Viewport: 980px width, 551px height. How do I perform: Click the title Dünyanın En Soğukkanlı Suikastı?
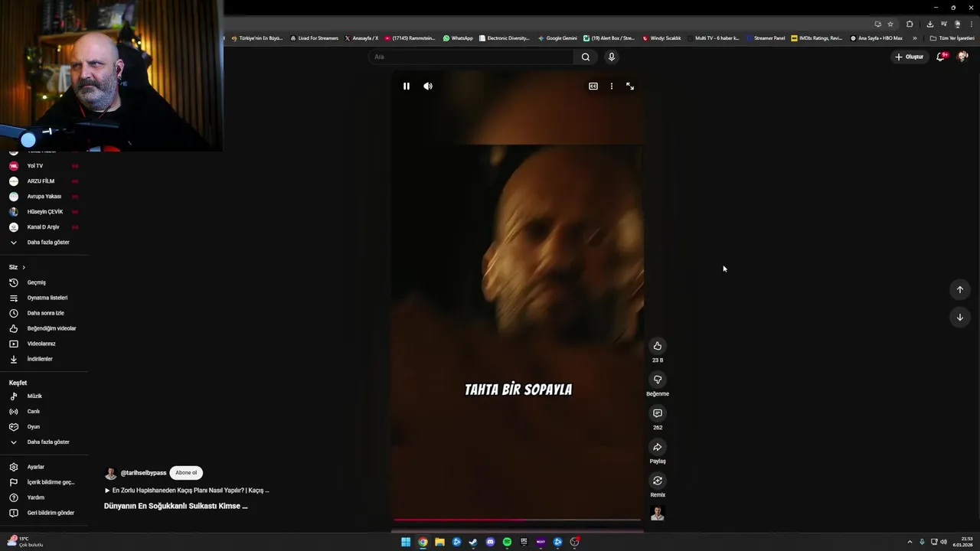pyautogui.click(x=176, y=506)
